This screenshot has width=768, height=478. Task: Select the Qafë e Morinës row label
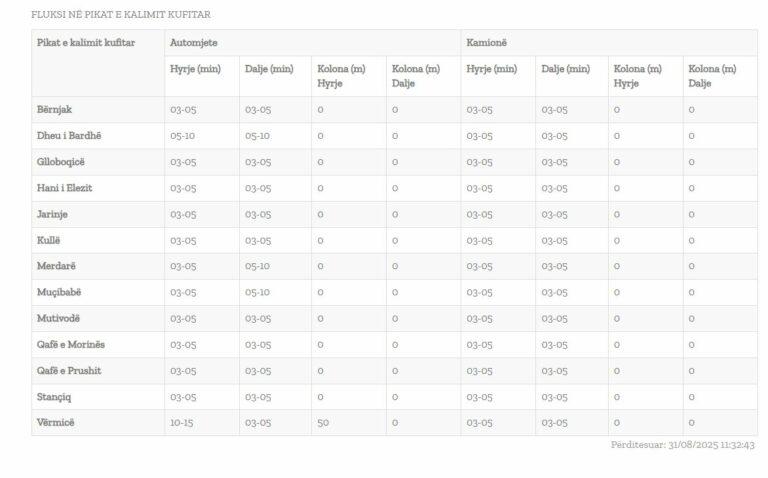coord(71,344)
